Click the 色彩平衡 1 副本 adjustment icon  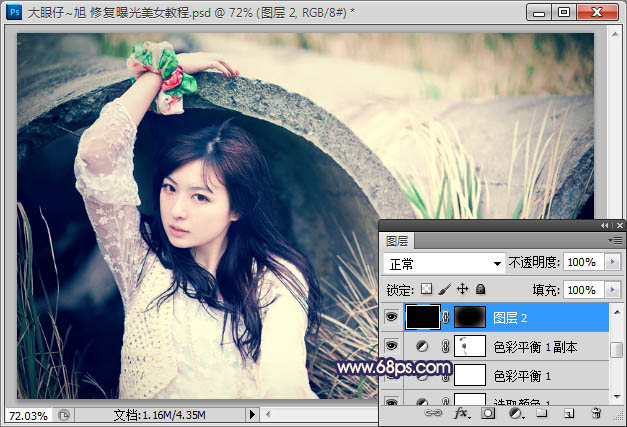[x=422, y=346]
